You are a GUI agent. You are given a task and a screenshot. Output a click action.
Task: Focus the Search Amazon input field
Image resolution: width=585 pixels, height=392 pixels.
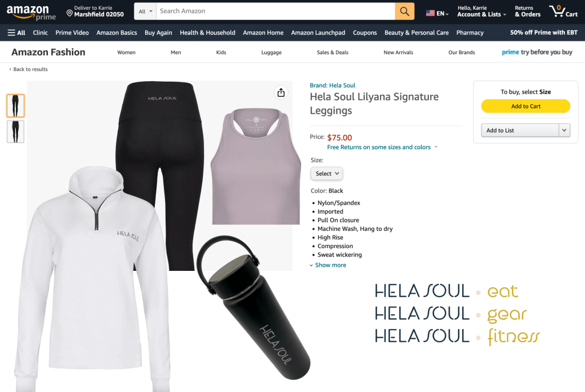point(275,11)
